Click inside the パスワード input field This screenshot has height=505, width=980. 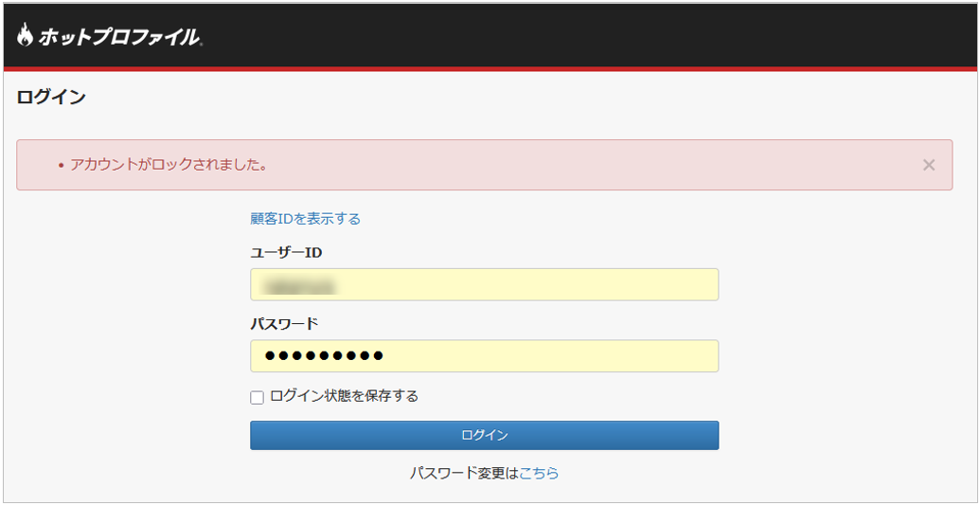tap(549, 356)
